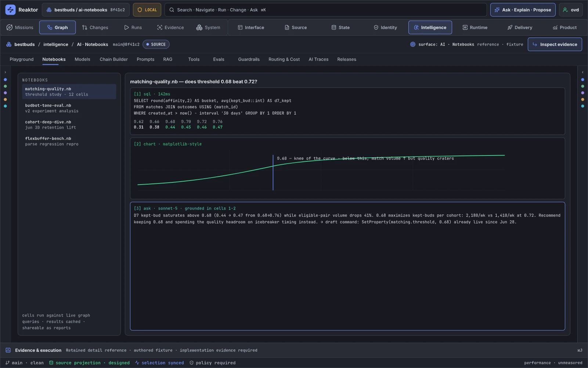Select the Source surface in top navigation
The width and height of the screenshot is (588, 368).
tap(296, 28)
